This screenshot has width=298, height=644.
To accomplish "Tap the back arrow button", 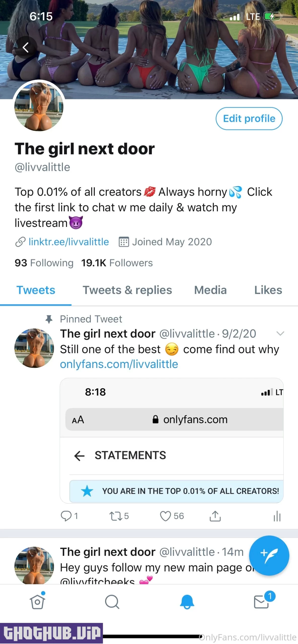I will point(26,47).
